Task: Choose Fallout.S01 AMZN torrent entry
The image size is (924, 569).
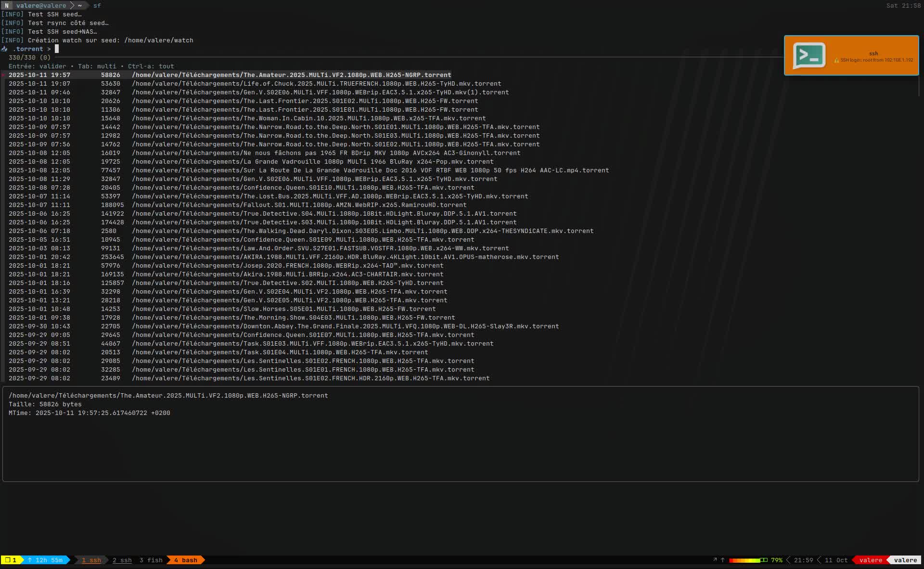Action: pyautogui.click(x=237, y=205)
